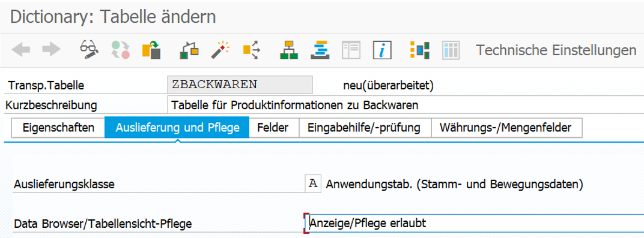Open the Where-Used List icon

[252, 50]
